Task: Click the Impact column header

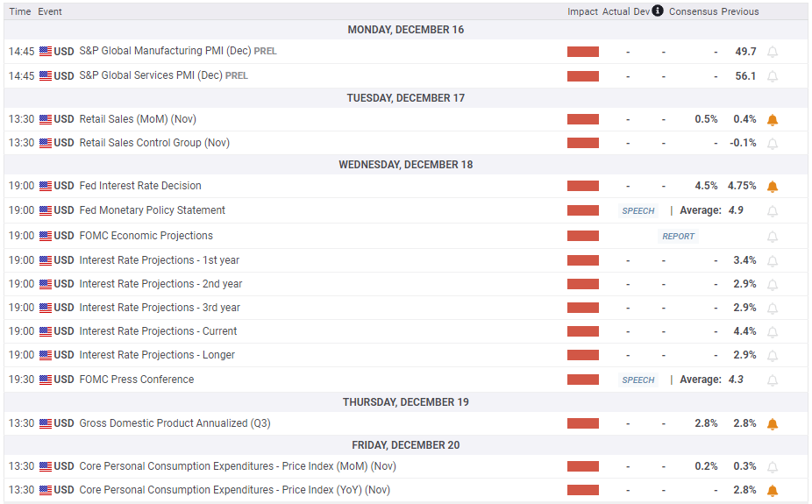Action: 582,11
